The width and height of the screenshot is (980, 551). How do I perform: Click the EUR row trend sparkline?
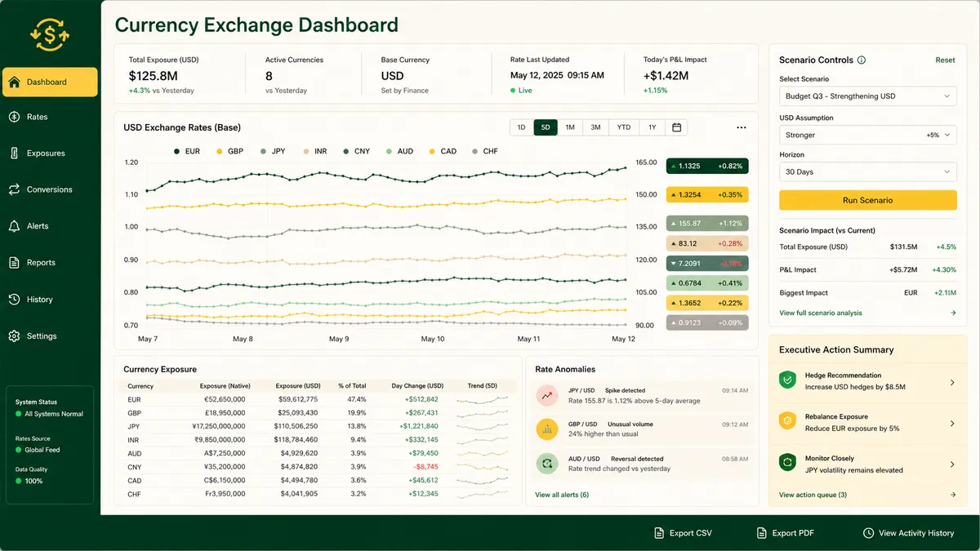482,400
